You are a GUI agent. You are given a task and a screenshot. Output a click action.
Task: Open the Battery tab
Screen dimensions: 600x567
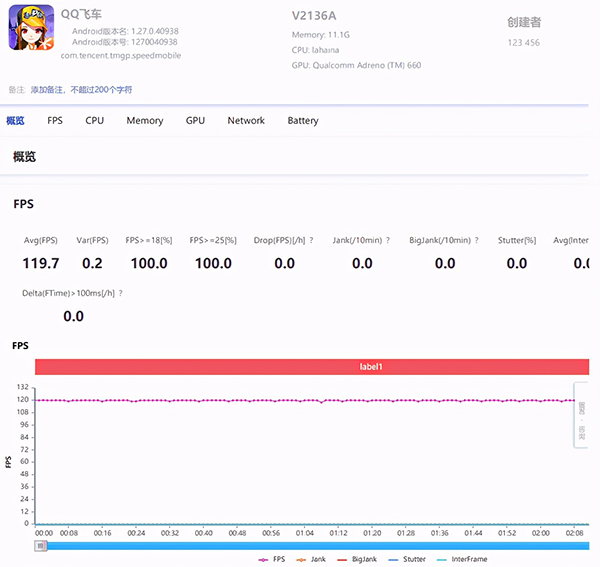point(303,121)
